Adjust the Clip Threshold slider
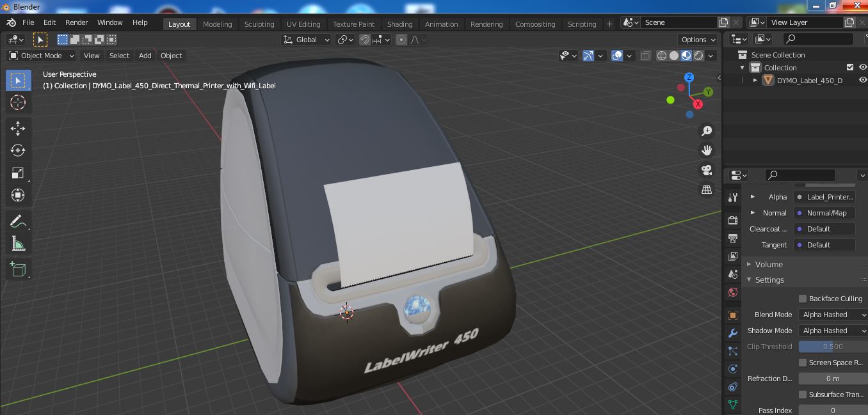868x415 pixels. click(x=833, y=347)
